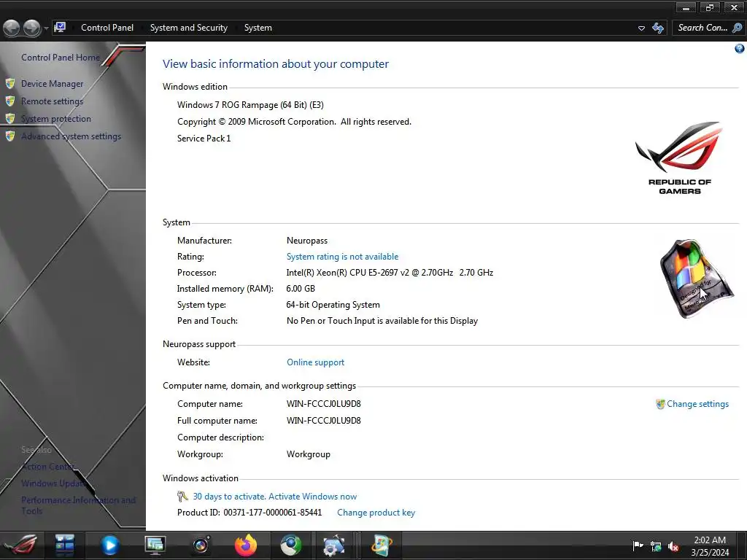Select the Service Pack 1 text
The width and height of the screenshot is (747, 560).
[204, 139]
